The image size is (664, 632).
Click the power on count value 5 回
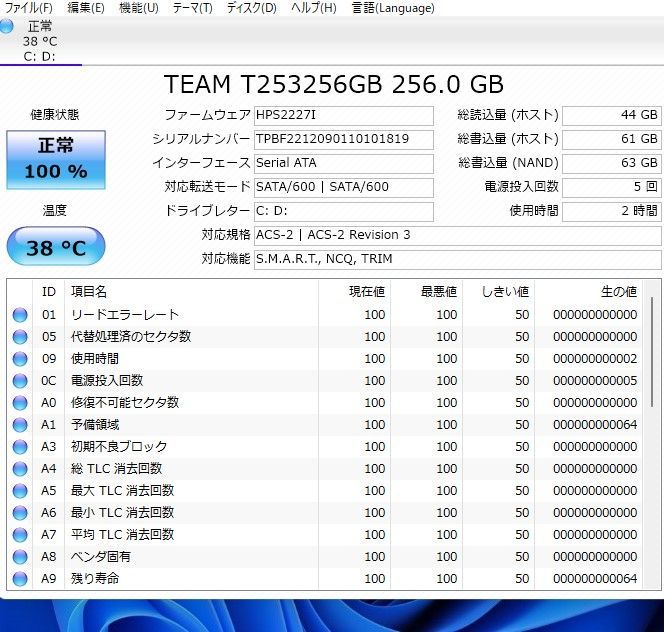[x=611, y=187]
